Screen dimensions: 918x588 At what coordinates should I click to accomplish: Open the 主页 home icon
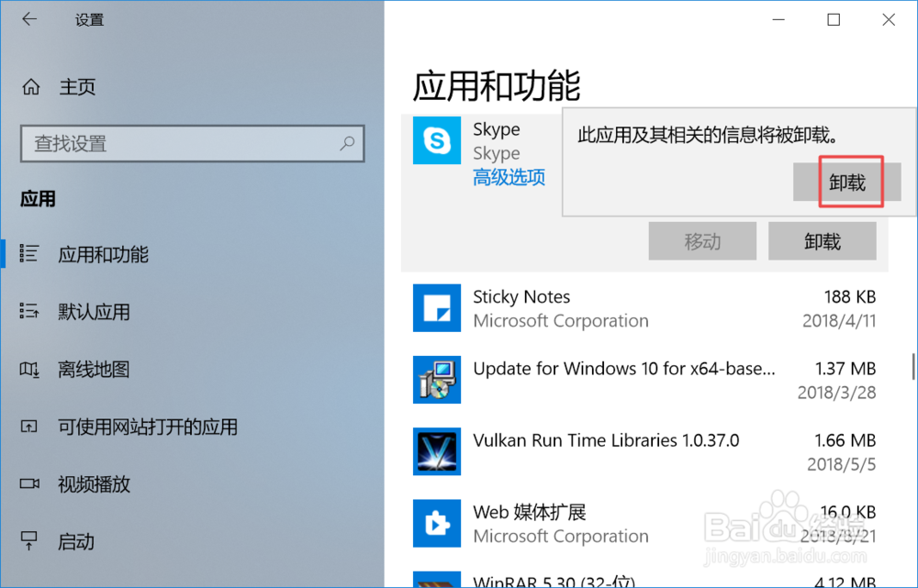[x=31, y=87]
